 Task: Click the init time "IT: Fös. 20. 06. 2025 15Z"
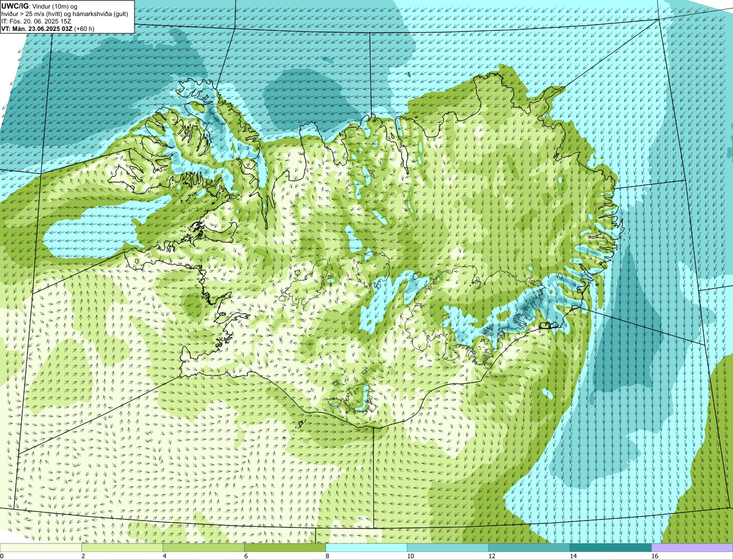click(x=36, y=21)
